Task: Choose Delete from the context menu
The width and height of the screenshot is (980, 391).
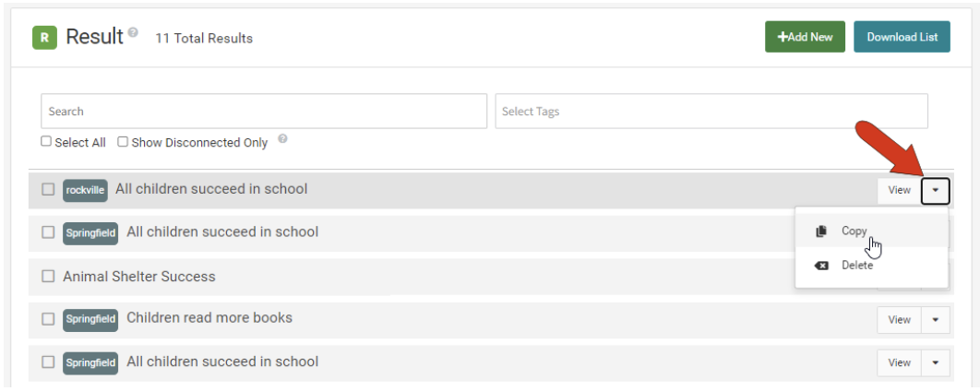Action: (856, 266)
